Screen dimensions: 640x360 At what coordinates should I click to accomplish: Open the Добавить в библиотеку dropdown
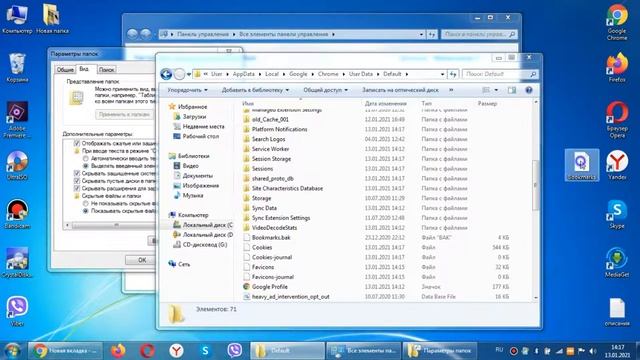click(x=255, y=90)
